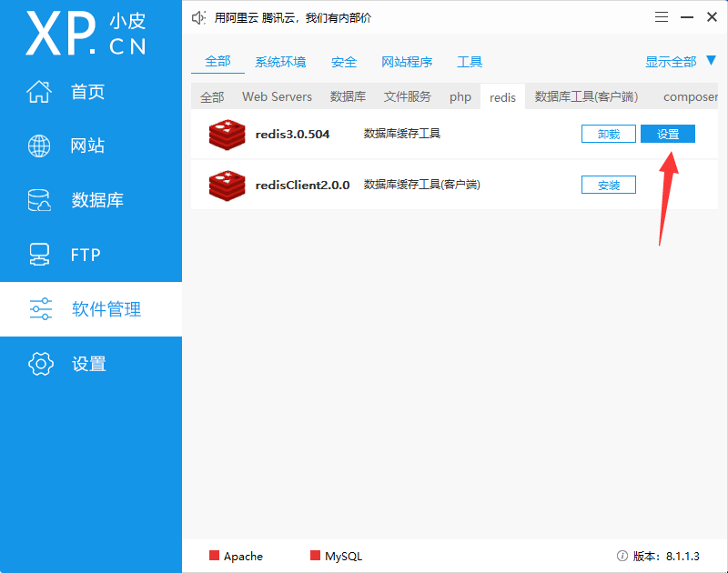
Task: Click the redisClient2.0.0 name text
Action: tap(302, 186)
